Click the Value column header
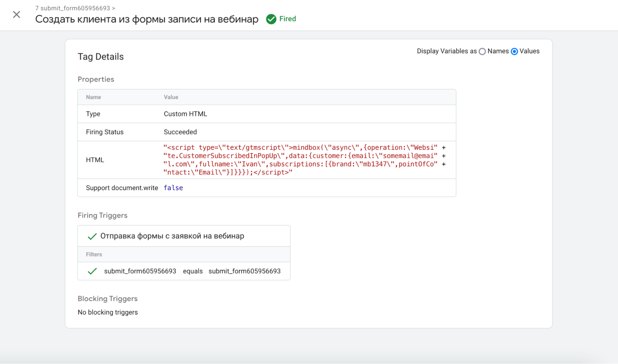The width and height of the screenshot is (618, 364). (x=171, y=97)
